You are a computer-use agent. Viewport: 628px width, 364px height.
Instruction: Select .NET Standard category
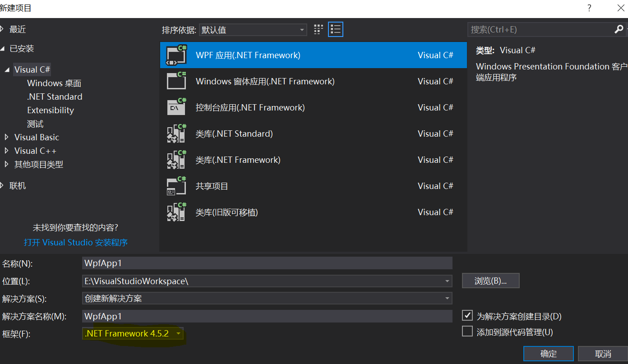point(55,97)
